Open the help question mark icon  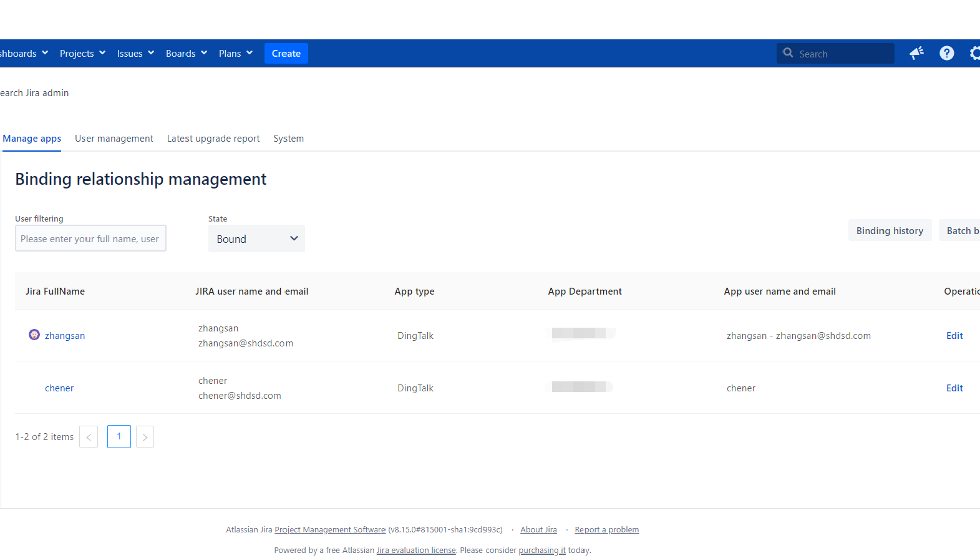(x=946, y=54)
